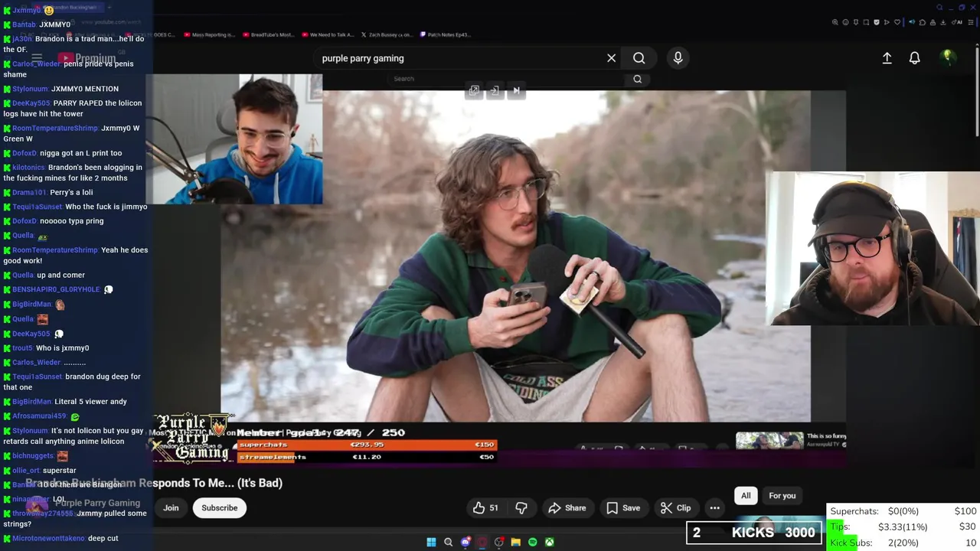Join the Purple Parry Gaming channel
Viewport: 980px width, 551px height.
click(171, 508)
